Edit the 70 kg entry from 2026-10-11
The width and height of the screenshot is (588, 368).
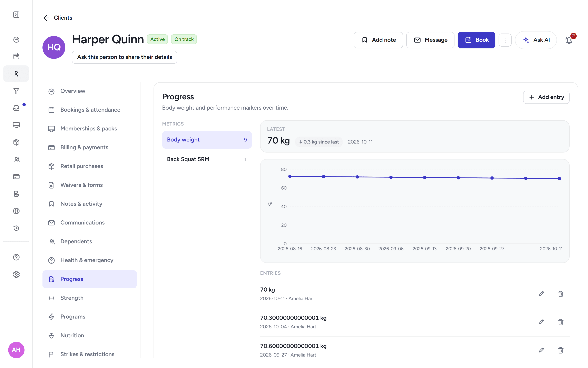[541, 294]
